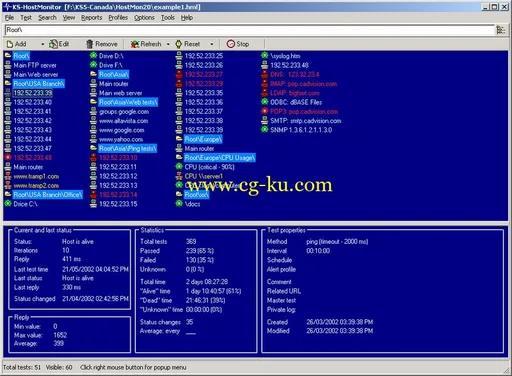Screen dimensions: 512x376
Task: Select the groups.google.com test
Action: 124,112
